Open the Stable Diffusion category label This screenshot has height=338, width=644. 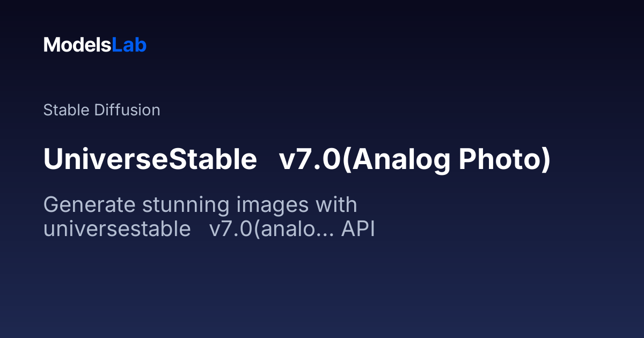click(101, 110)
